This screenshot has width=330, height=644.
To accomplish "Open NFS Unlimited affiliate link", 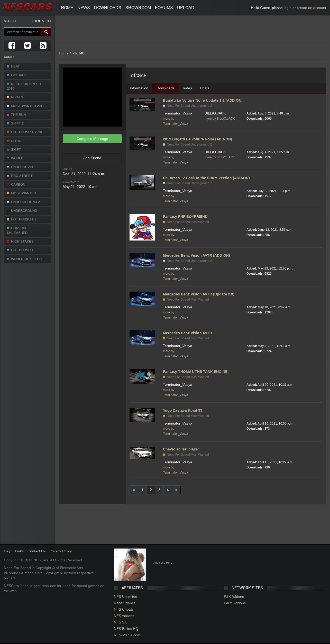I will [x=125, y=597].
